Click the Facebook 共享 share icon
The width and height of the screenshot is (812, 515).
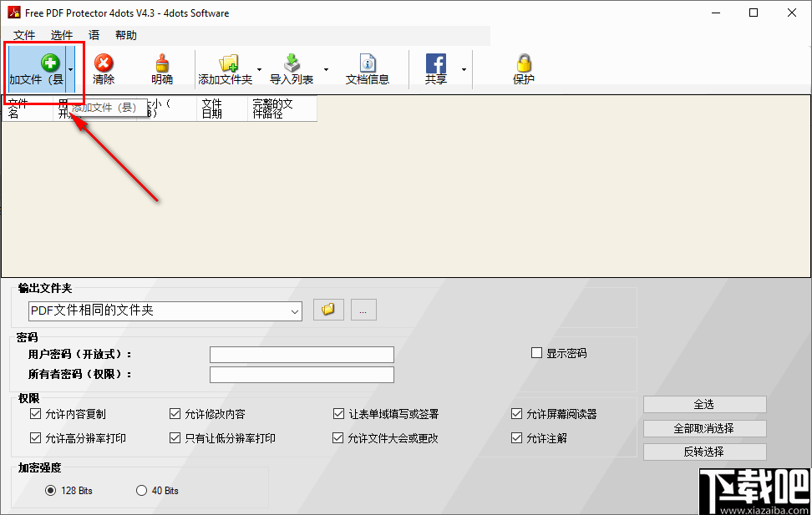click(435, 65)
